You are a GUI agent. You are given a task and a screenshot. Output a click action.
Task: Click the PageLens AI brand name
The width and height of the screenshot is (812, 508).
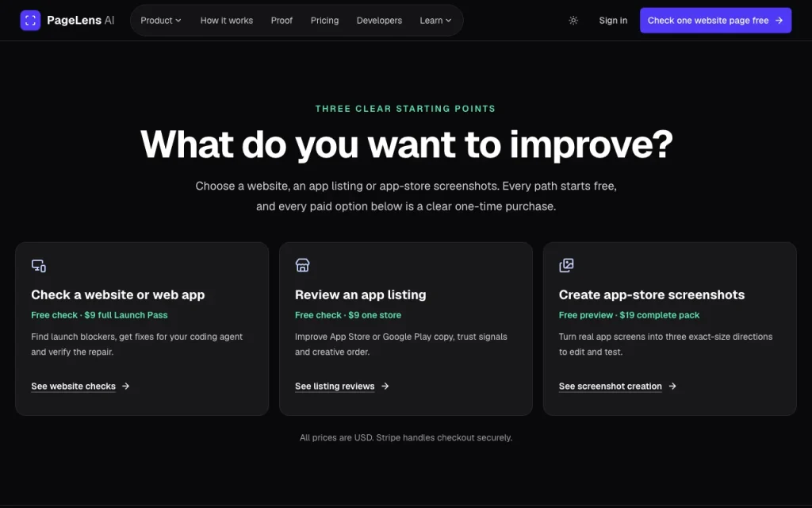(80, 20)
